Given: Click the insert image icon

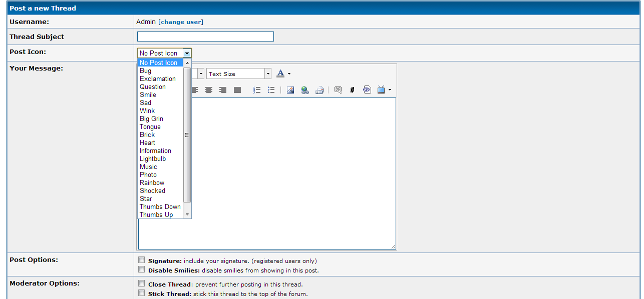Looking at the screenshot, I should point(290,90).
